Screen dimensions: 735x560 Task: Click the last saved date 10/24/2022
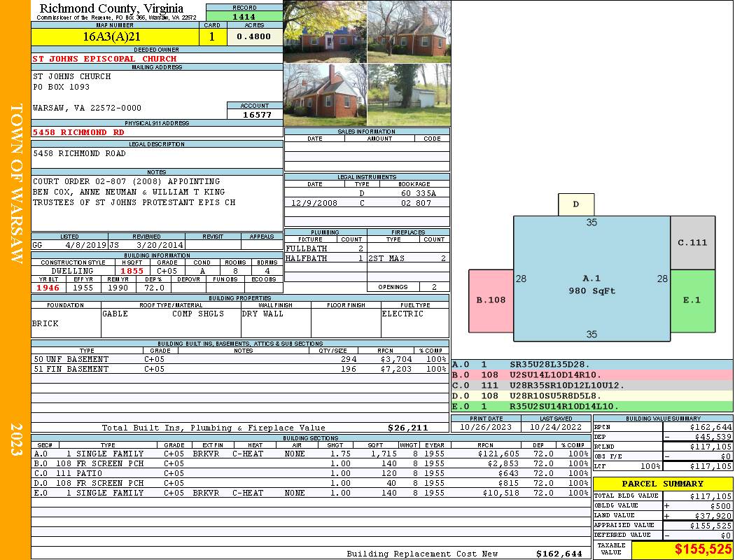coord(556,427)
